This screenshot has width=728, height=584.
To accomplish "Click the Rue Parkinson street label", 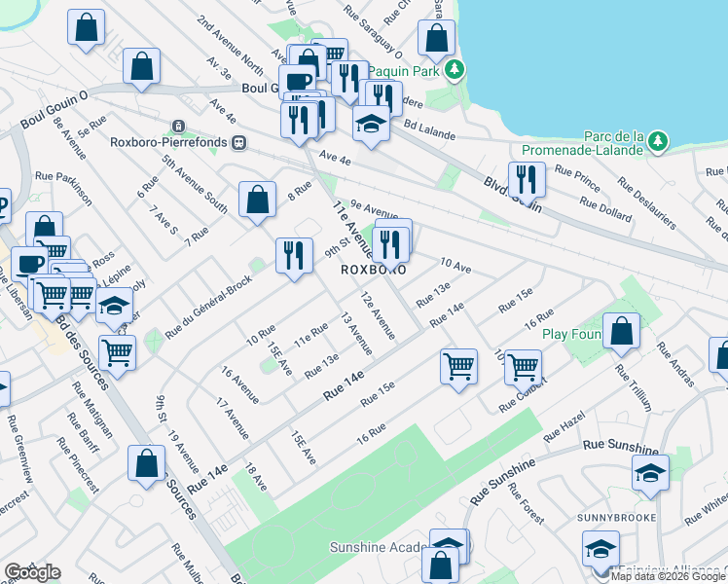I will point(63,189).
